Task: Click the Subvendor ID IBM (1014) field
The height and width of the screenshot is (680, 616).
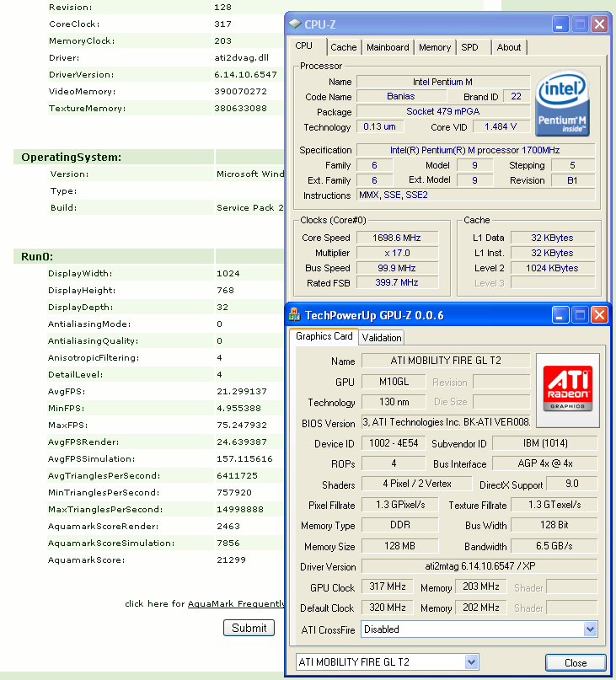Action: [545, 442]
